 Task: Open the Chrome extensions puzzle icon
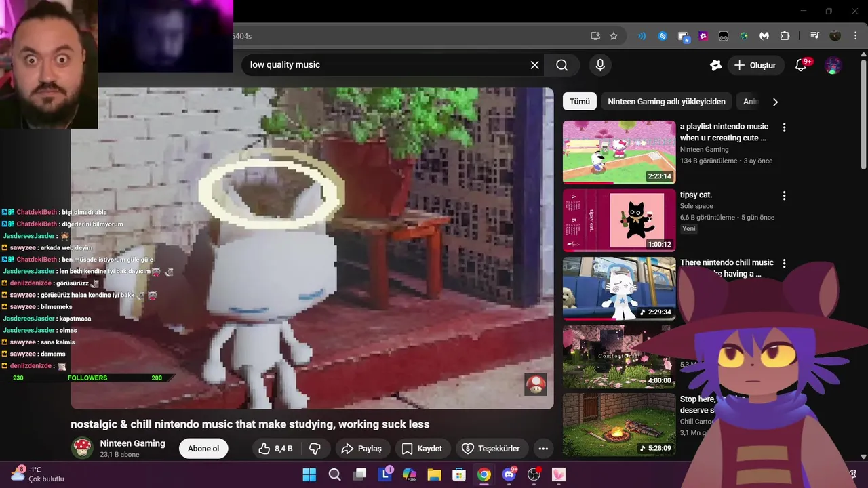pos(785,36)
